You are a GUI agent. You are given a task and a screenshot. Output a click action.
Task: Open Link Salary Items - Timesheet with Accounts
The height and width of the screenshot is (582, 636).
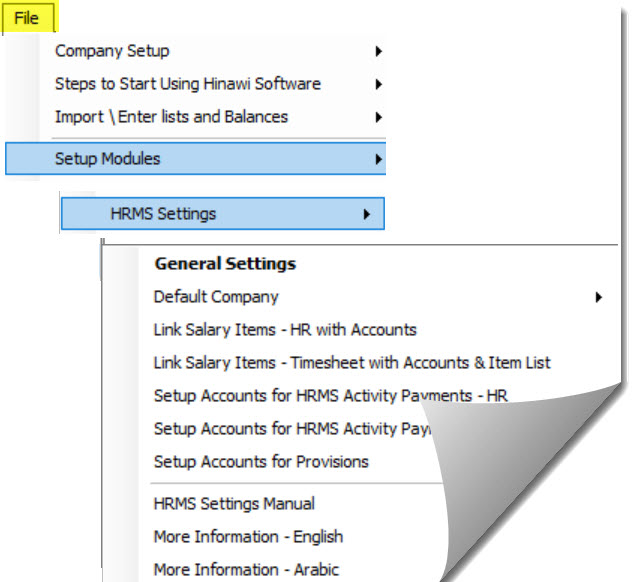point(352,363)
